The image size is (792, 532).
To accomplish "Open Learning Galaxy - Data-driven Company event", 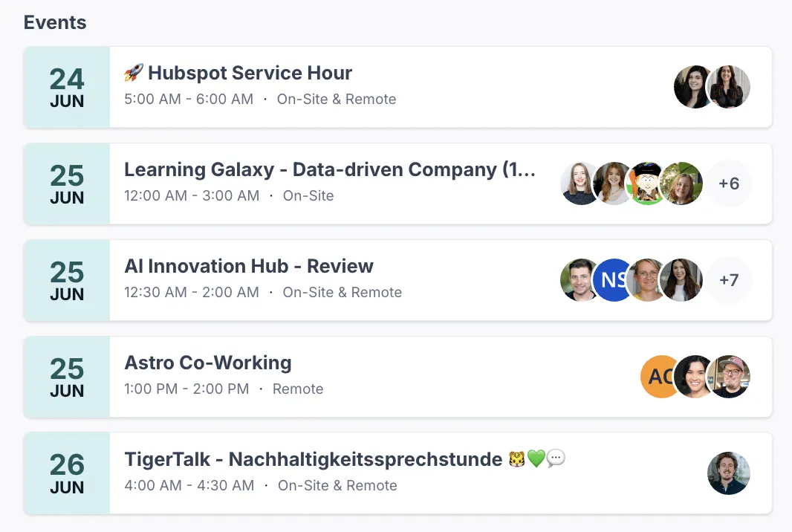I will pos(329,169).
